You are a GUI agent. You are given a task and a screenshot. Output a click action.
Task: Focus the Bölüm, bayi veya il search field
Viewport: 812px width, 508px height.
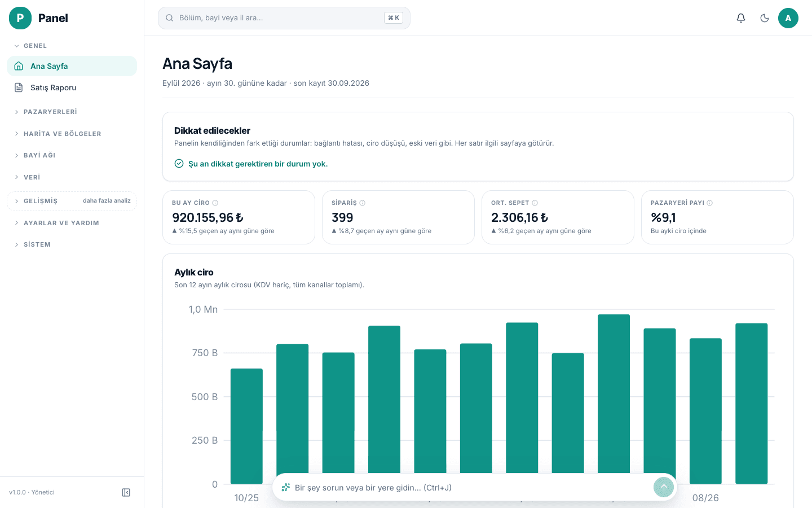click(x=284, y=18)
